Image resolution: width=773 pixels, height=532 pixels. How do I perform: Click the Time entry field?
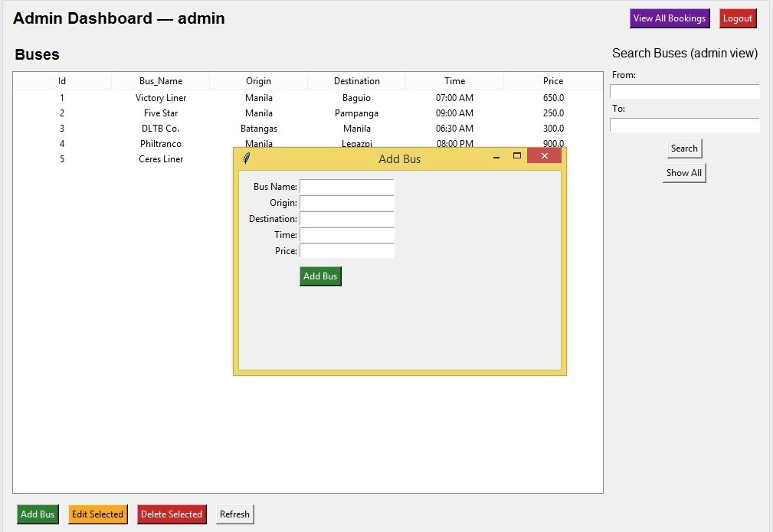coord(346,235)
